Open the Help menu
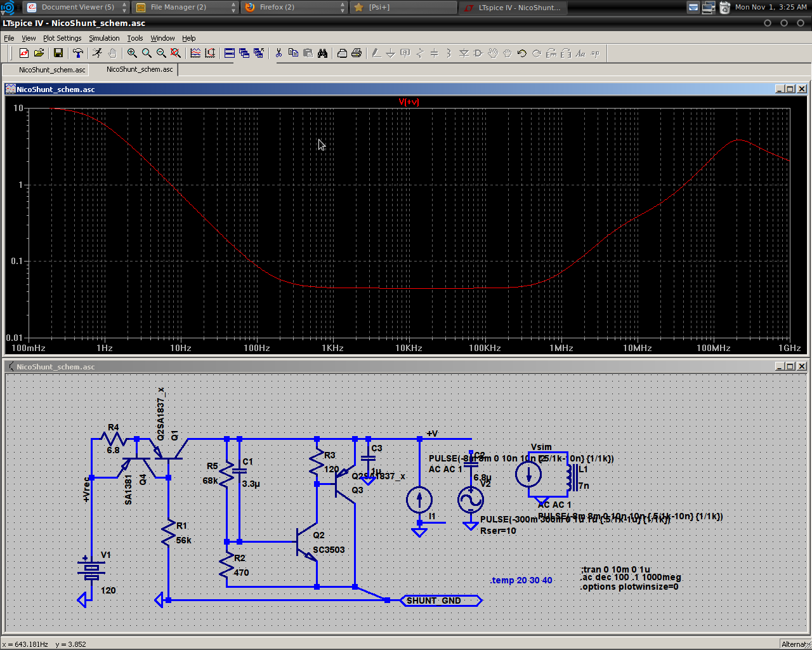This screenshot has width=812, height=650. point(189,38)
